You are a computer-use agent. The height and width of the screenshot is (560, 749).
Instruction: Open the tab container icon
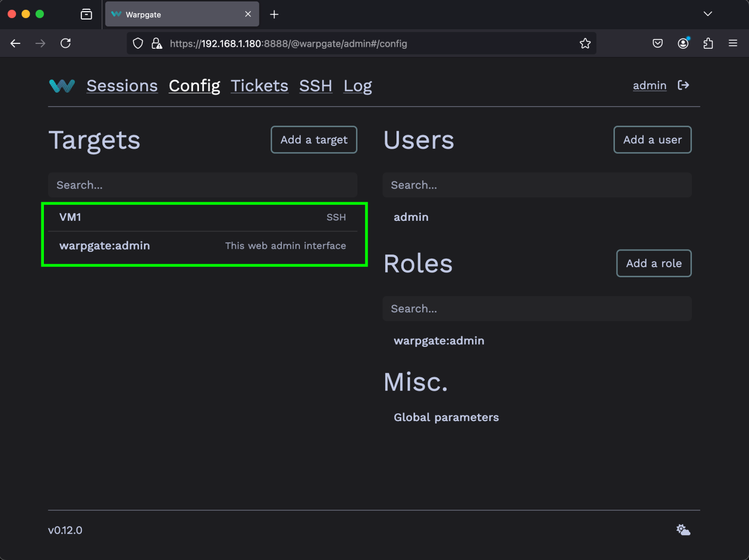coord(86,14)
